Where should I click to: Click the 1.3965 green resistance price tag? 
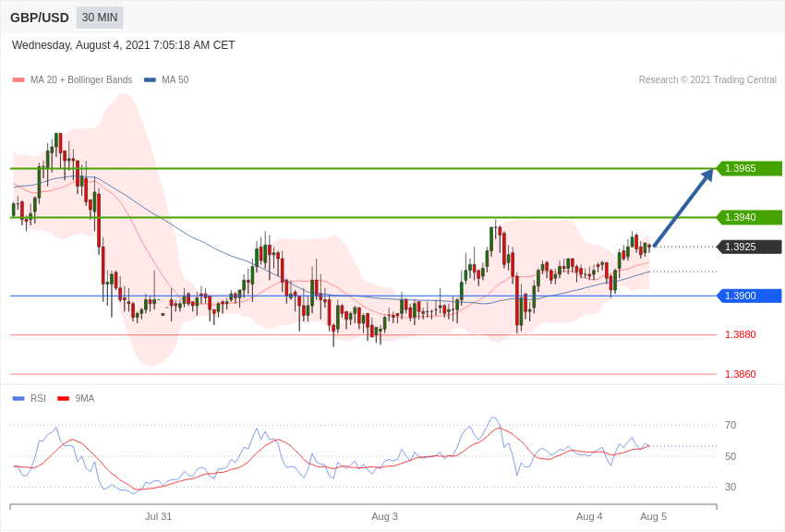pyautogui.click(x=749, y=169)
